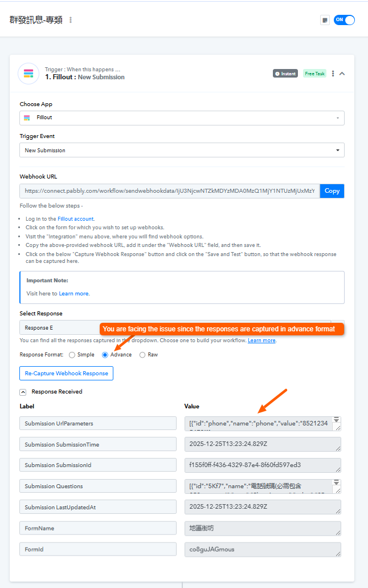Click the Webhook URL field
368x588 pixels.
coord(169,191)
